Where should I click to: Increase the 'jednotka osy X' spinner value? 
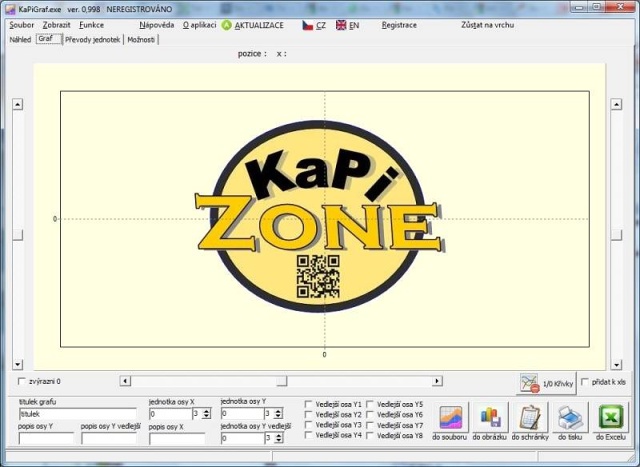(x=207, y=410)
